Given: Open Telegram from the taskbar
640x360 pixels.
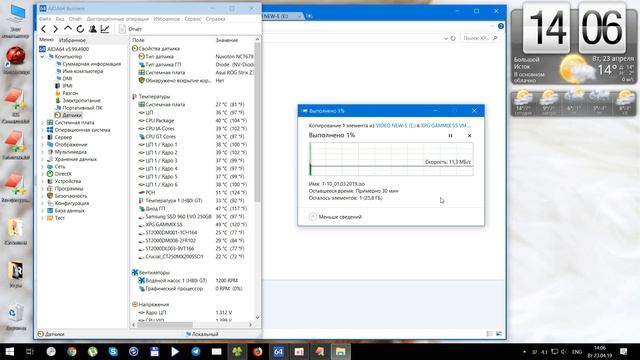Looking at the screenshot, I should click(196, 351).
